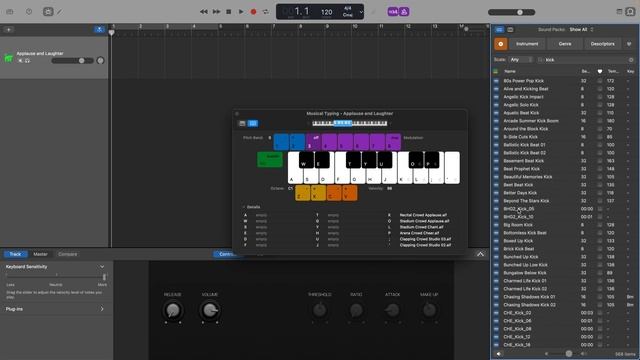
Task: Switch to the Track tab
Action: pyautogui.click(x=16, y=254)
